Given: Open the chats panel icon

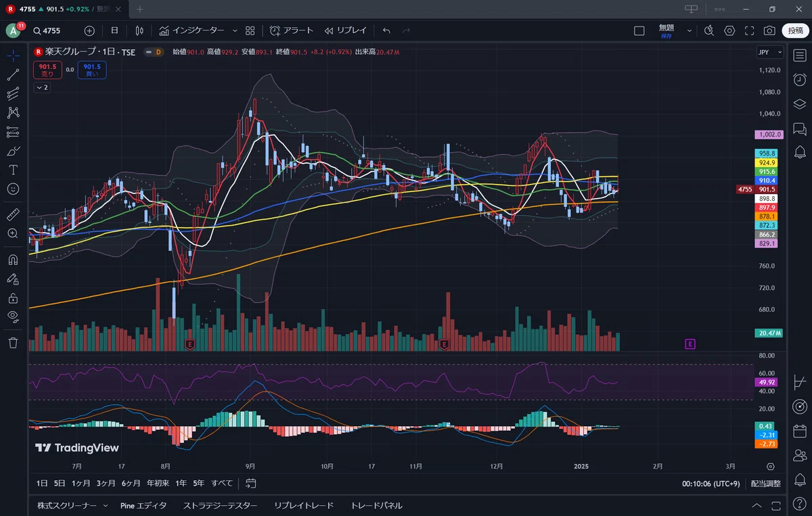Looking at the screenshot, I should point(799,128).
